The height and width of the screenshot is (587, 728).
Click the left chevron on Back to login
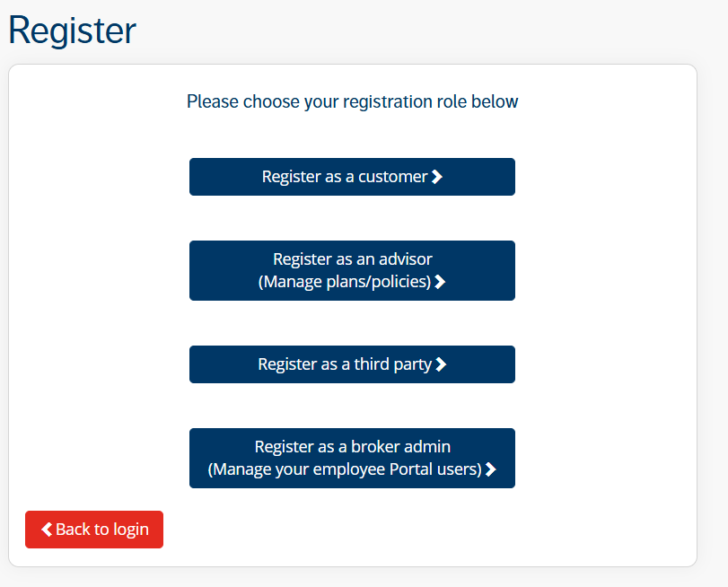tap(47, 530)
